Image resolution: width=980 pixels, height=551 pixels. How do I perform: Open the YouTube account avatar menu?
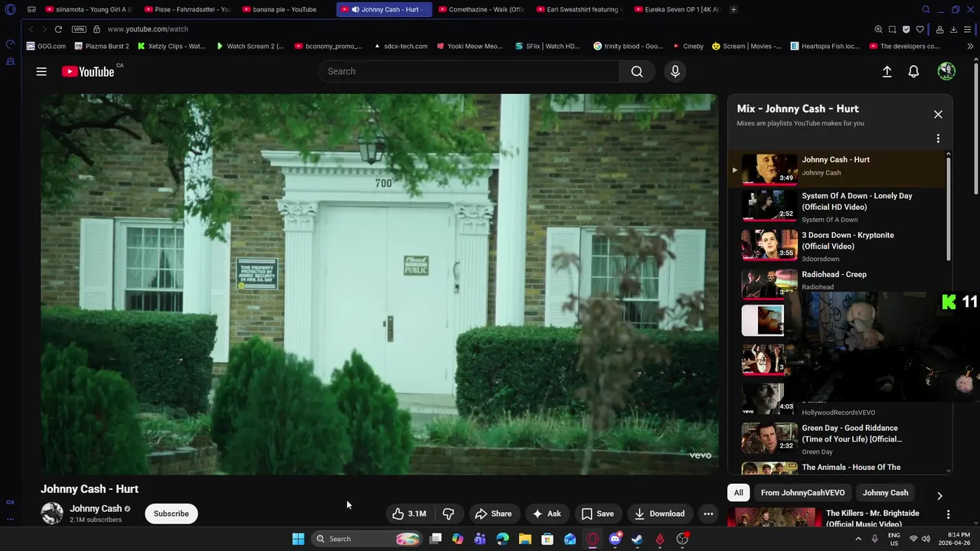[946, 71]
